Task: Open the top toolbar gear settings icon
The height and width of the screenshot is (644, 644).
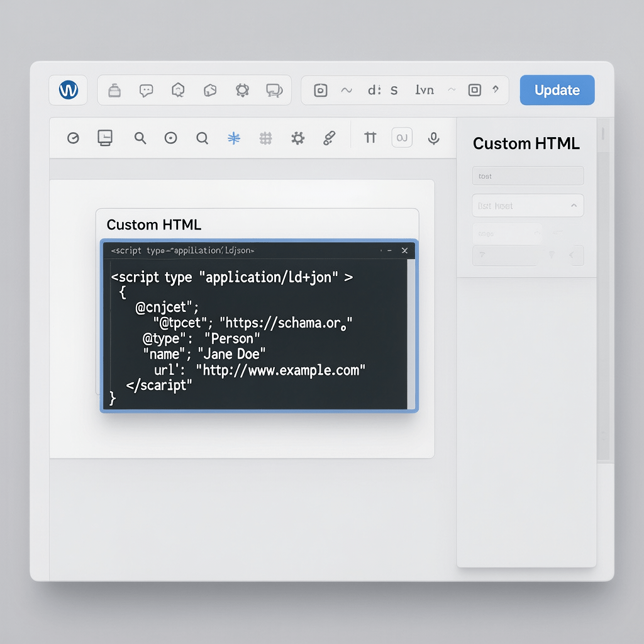Action: (242, 90)
